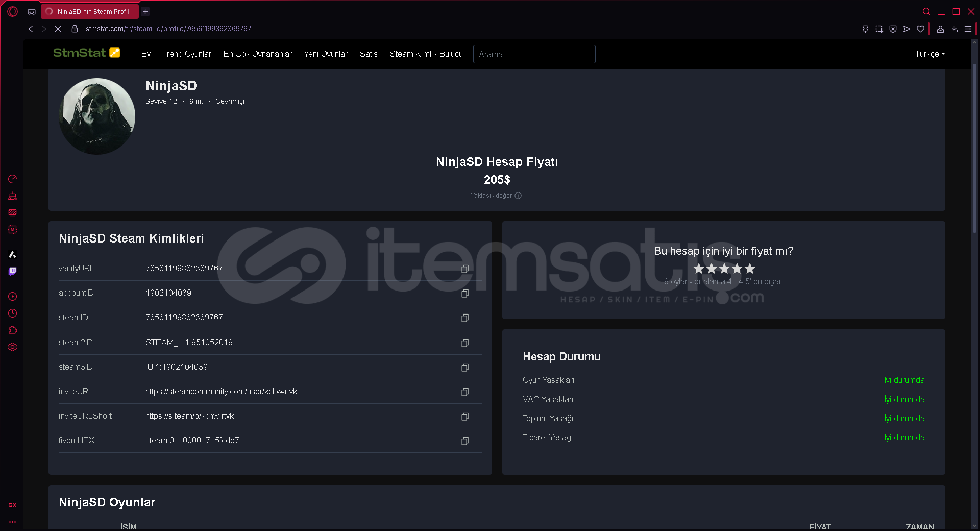Click NinjaSD's skull profile avatar
980x531 pixels.
click(x=97, y=116)
